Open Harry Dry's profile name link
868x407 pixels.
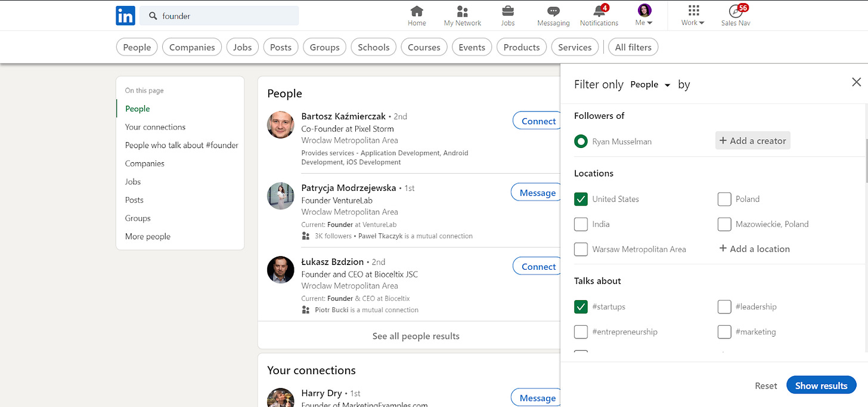321,393
